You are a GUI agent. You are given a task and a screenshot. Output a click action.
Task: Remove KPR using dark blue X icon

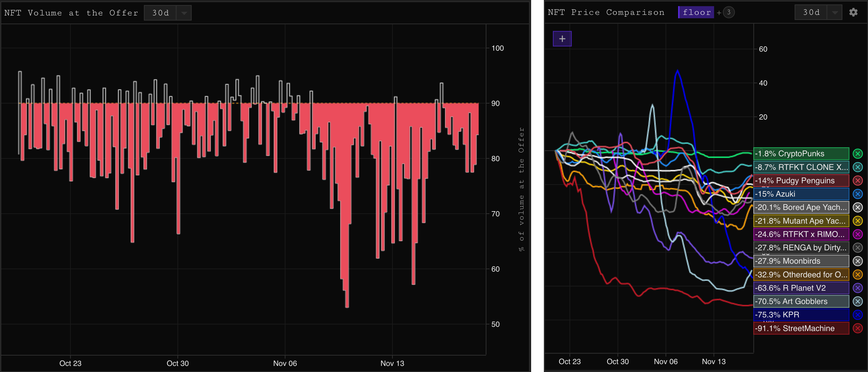(x=858, y=315)
